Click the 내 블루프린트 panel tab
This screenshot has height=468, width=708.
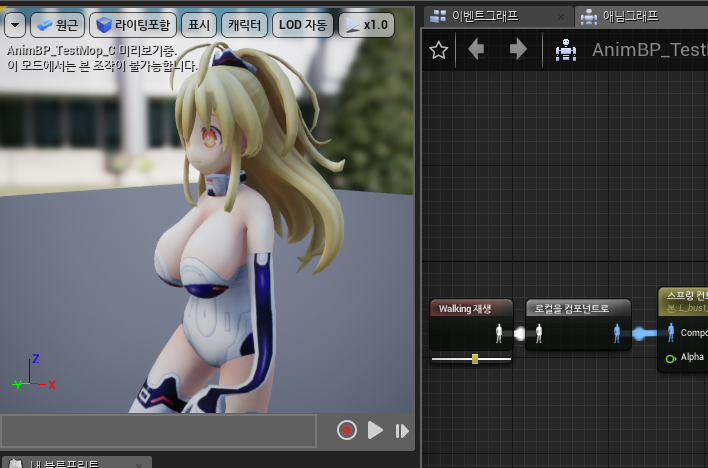[x=76, y=463]
